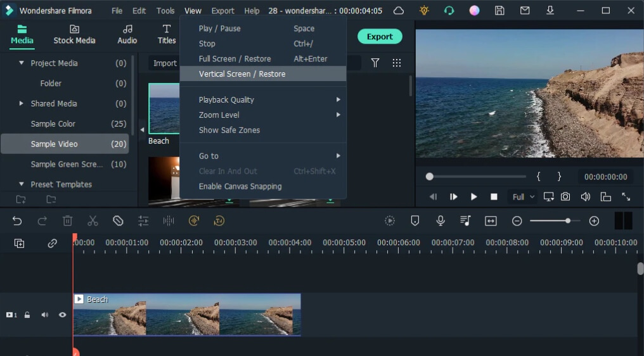The image size is (644, 356).
Task: Click the Import button
Action: coord(165,63)
